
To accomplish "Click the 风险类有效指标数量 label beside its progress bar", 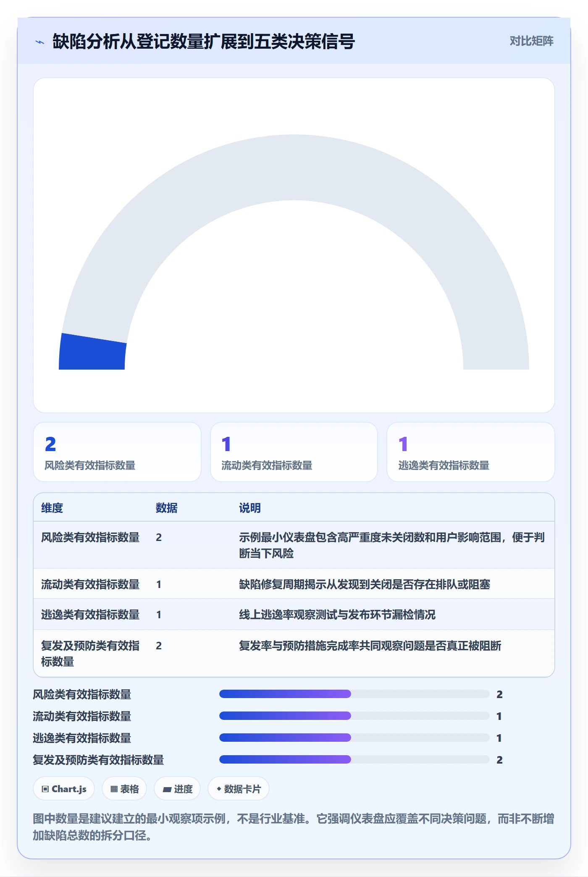I will point(82,694).
